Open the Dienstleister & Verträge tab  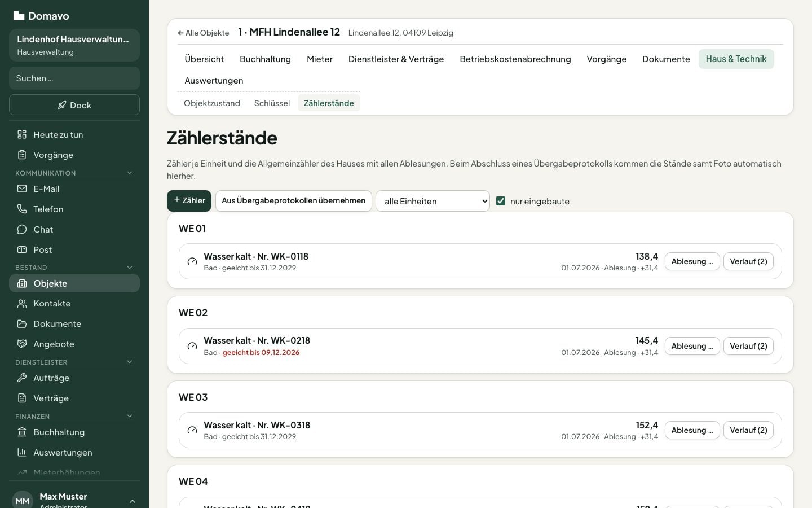(x=396, y=59)
